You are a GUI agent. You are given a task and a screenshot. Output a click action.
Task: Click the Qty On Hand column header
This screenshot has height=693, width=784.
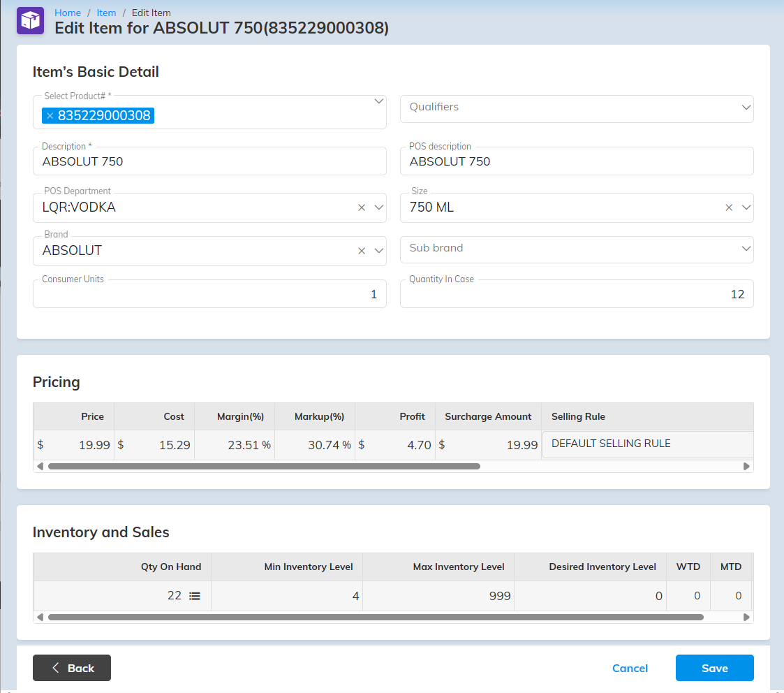click(122, 567)
